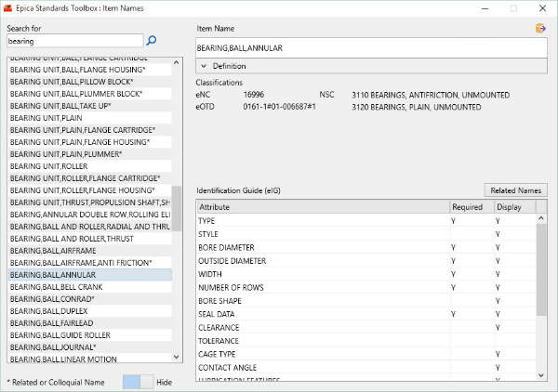The image size is (558, 392).
Task: Select the BEARING UNIT,ROLLER row
Action: [89, 166]
